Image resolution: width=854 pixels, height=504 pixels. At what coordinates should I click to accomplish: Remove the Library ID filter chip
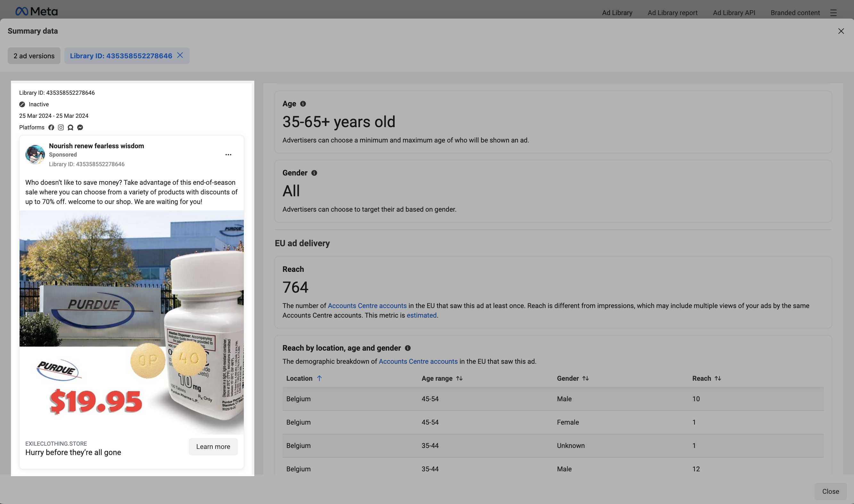click(180, 55)
